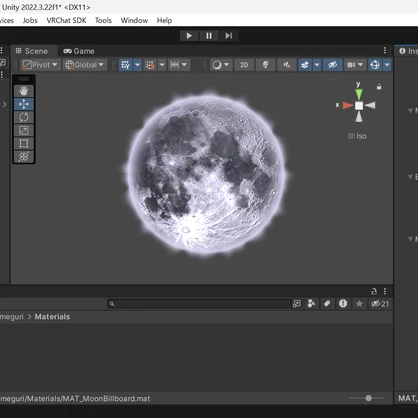418x418 pixels.
Task: Open scene camera settings dropdown
Action: tap(355, 65)
